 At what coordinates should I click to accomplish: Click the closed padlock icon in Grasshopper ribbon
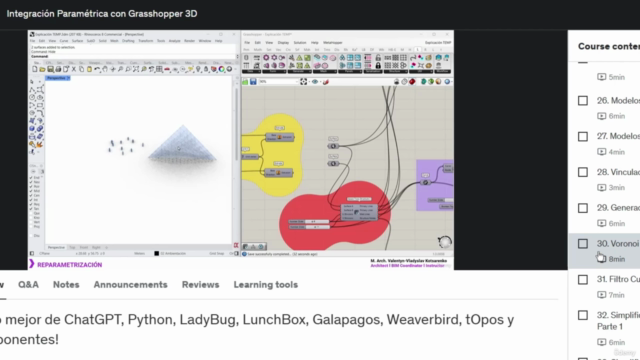(378, 66)
